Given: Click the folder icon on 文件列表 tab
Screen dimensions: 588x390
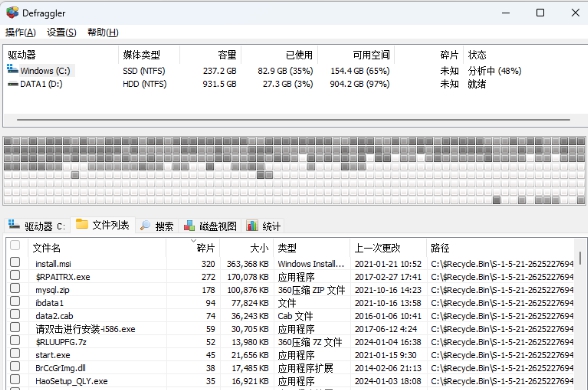Looking at the screenshot, I should pyautogui.click(x=82, y=224).
